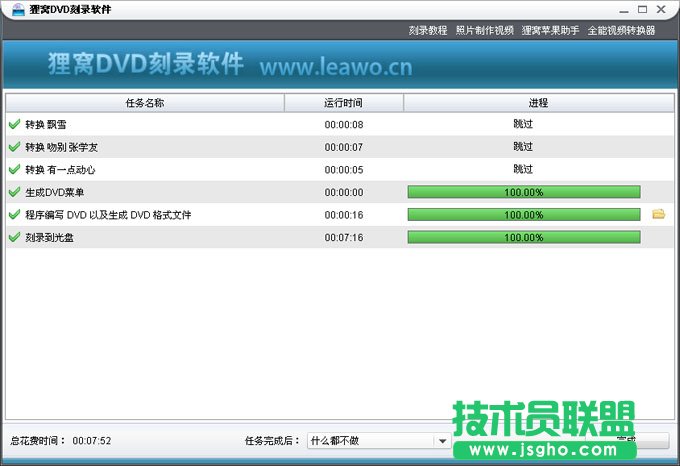Sort by 任务名称 column header
The width and height of the screenshot is (680, 466).
pos(145,102)
